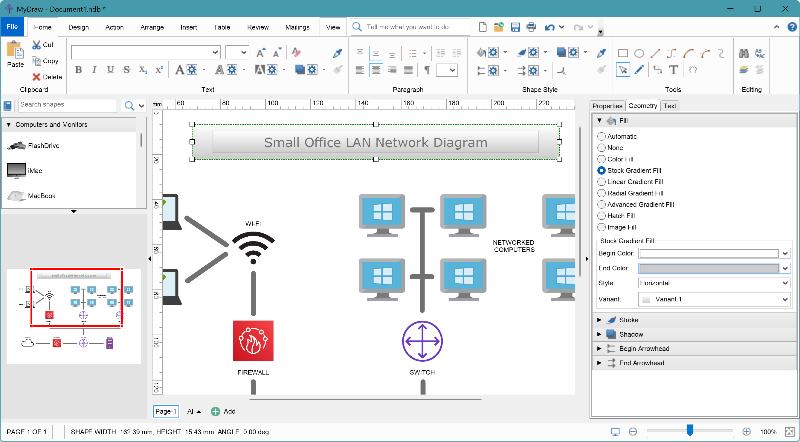
Task: Set fill to None
Action: pyautogui.click(x=601, y=148)
